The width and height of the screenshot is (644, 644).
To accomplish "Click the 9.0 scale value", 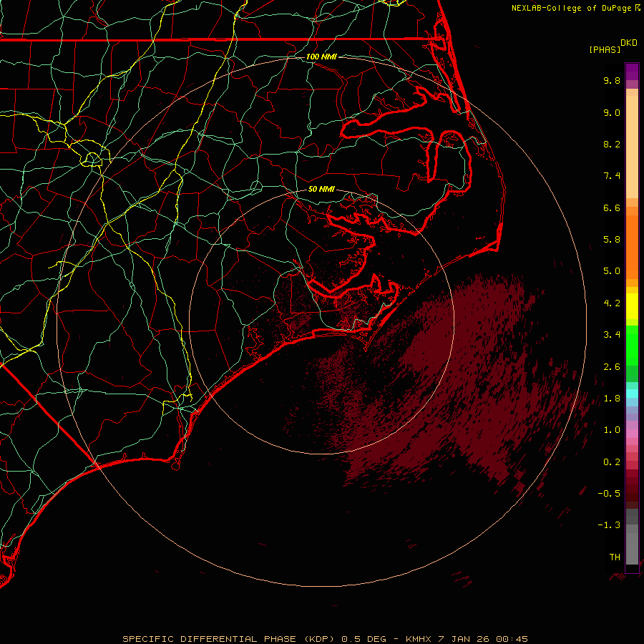I will 612,112.
